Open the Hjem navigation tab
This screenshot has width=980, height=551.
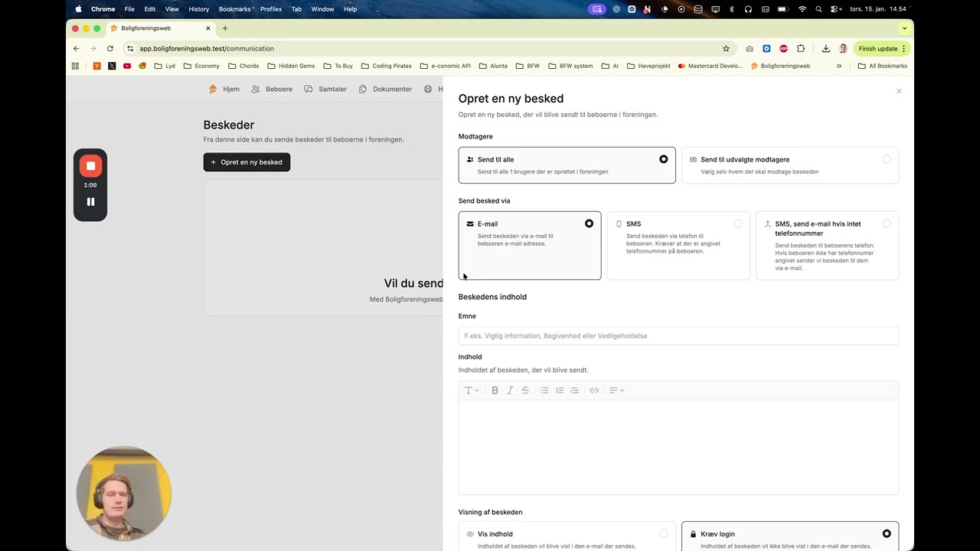(224, 89)
